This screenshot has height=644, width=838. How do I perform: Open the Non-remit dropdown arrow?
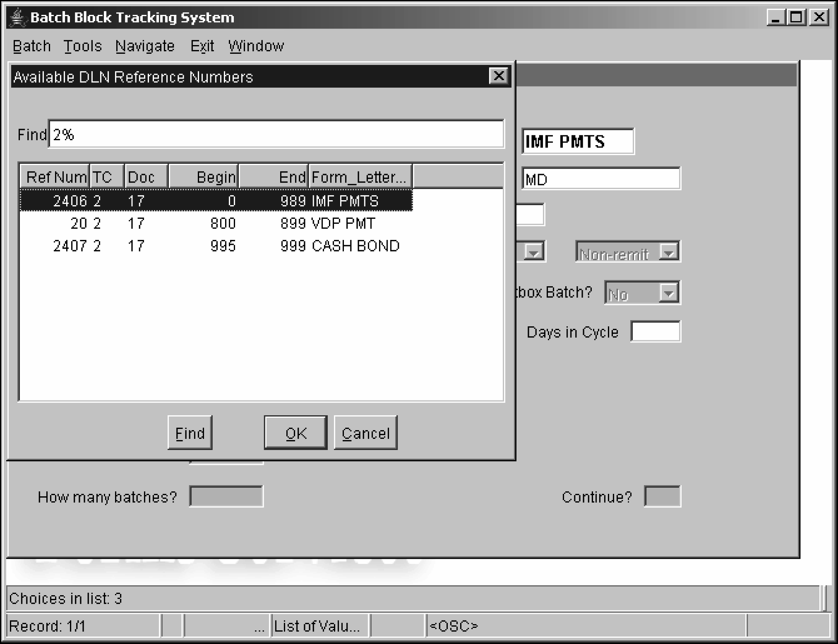point(669,251)
